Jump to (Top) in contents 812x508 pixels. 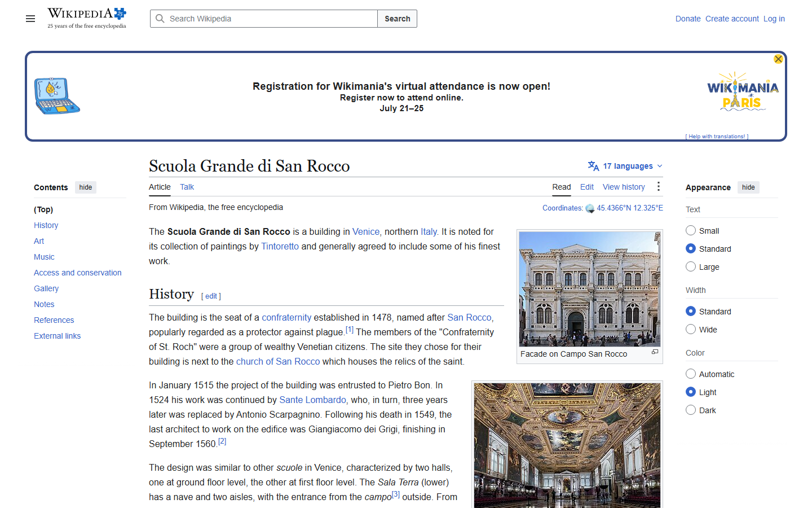click(x=43, y=209)
